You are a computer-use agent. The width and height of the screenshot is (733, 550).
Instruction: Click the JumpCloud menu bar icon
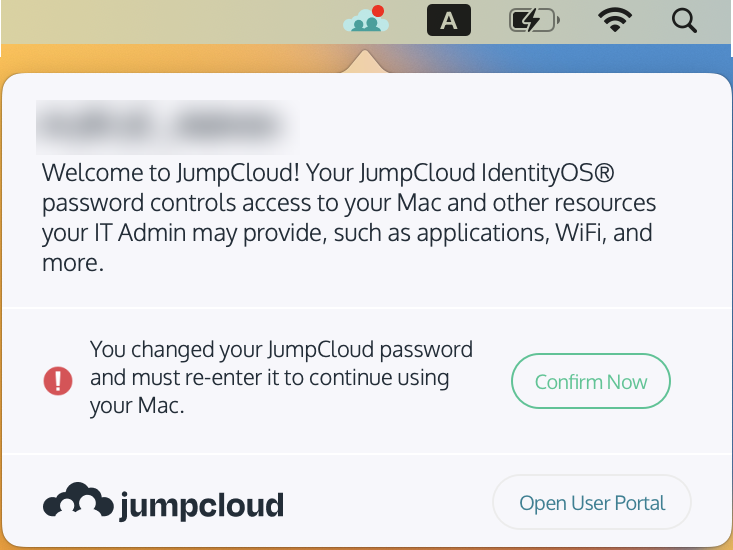point(364,20)
